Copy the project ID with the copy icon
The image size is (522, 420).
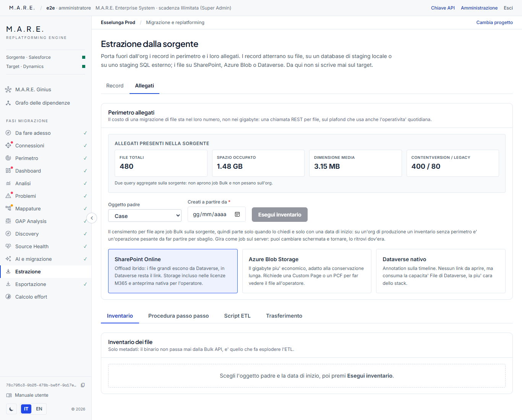pyautogui.click(x=83, y=385)
